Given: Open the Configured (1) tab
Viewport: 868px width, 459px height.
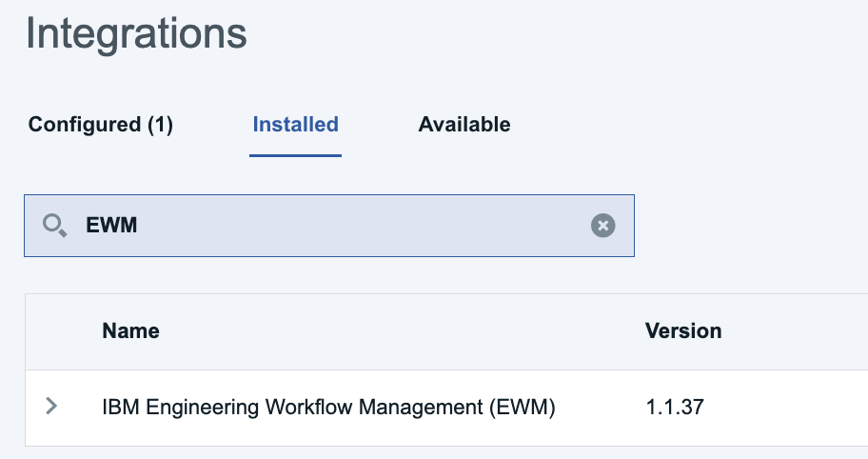Looking at the screenshot, I should coord(100,125).
